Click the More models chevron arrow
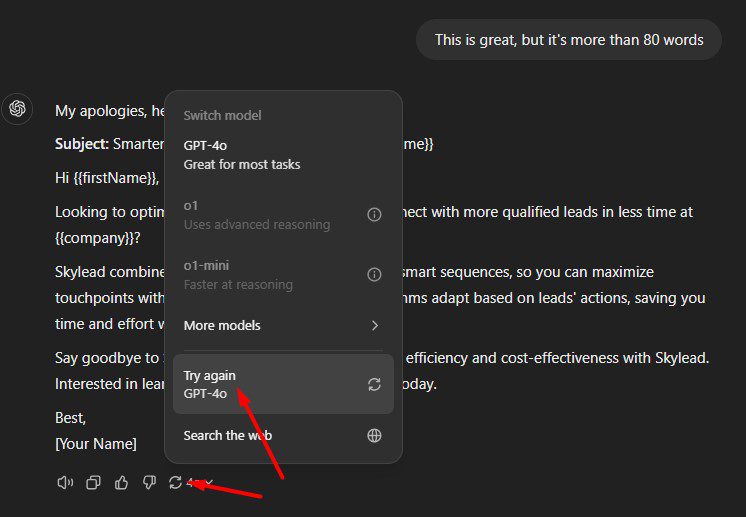This screenshot has height=517, width=746. (x=375, y=325)
